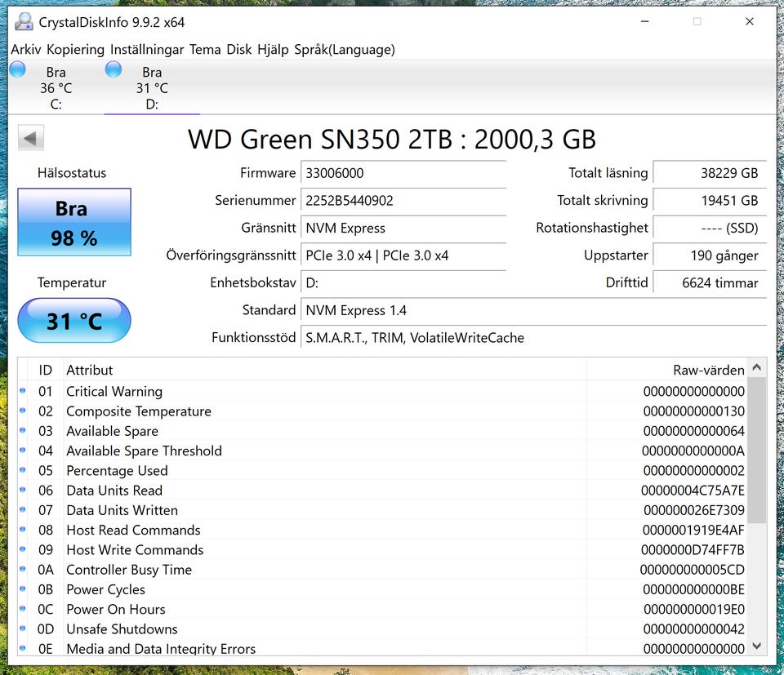Image resolution: width=784 pixels, height=675 pixels.
Task: Select the Power On Hours row
Action: pyautogui.click(x=382, y=610)
